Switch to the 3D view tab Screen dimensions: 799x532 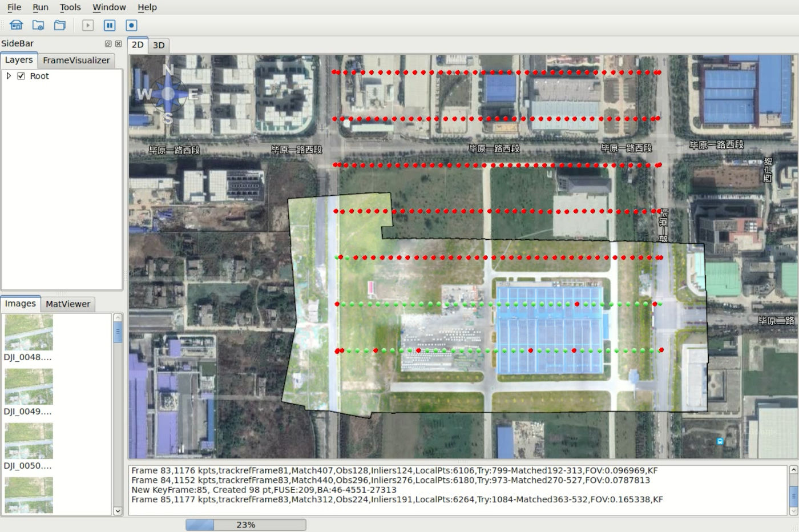click(159, 45)
